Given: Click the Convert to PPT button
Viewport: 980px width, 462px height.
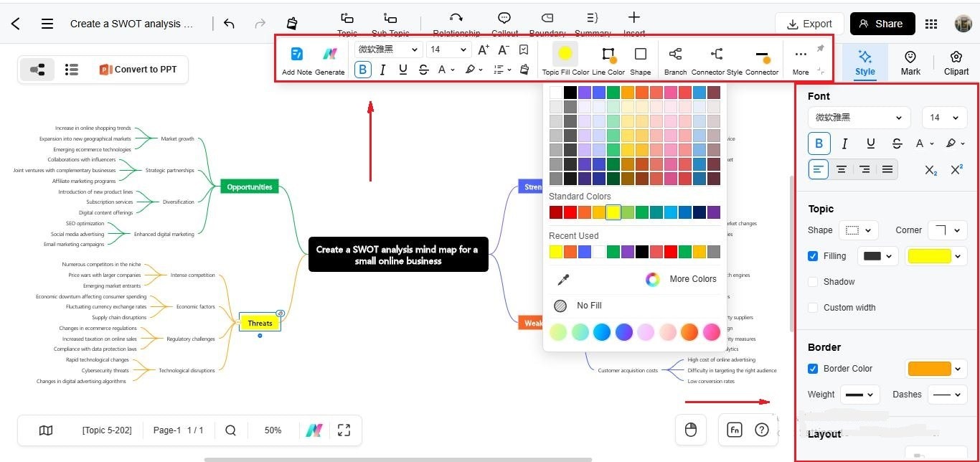Looking at the screenshot, I should (x=139, y=69).
